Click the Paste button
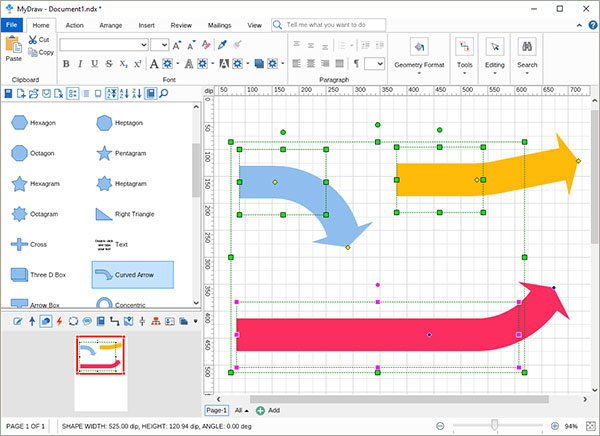Image resolution: width=600 pixels, height=436 pixels. point(13,49)
